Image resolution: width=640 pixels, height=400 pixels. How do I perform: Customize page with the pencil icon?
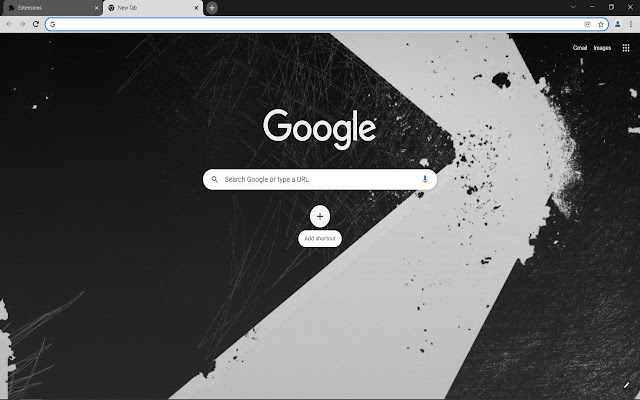pos(627,384)
